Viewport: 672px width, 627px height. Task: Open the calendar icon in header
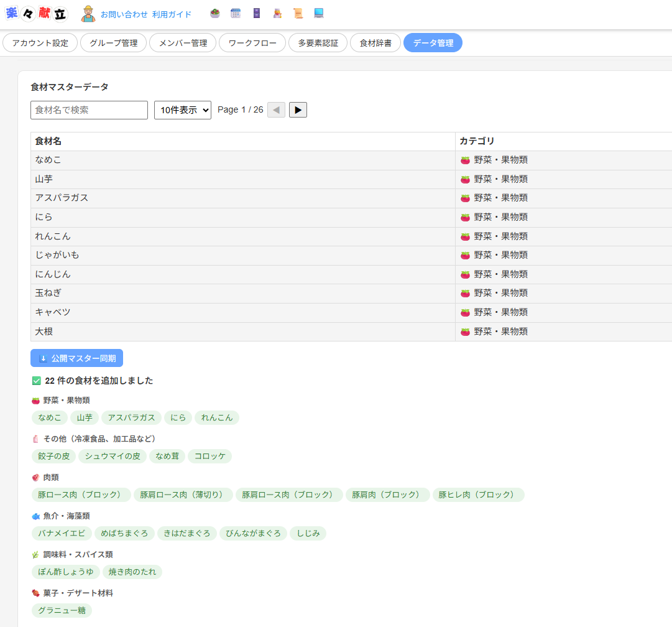[236, 13]
